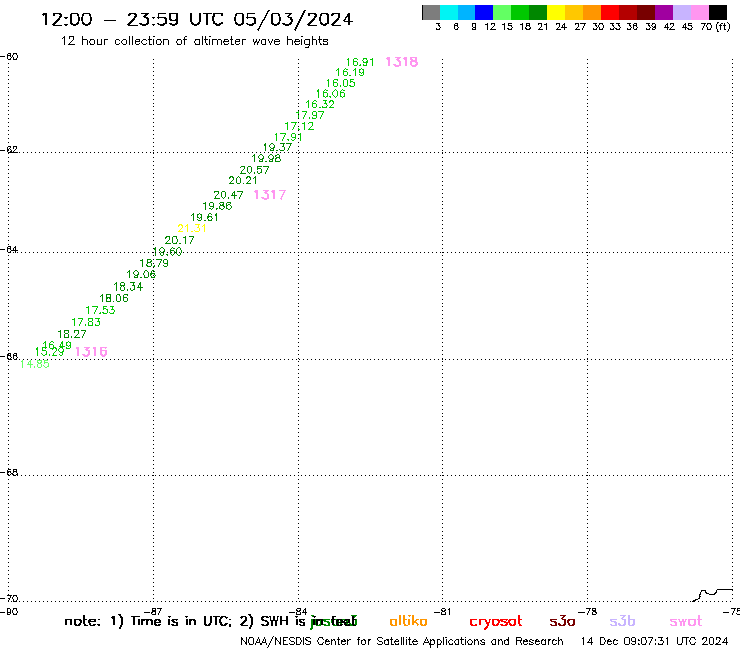The height and width of the screenshot is (650, 740).
Task: Click the 16.05 wave height value
Action: point(341,84)
